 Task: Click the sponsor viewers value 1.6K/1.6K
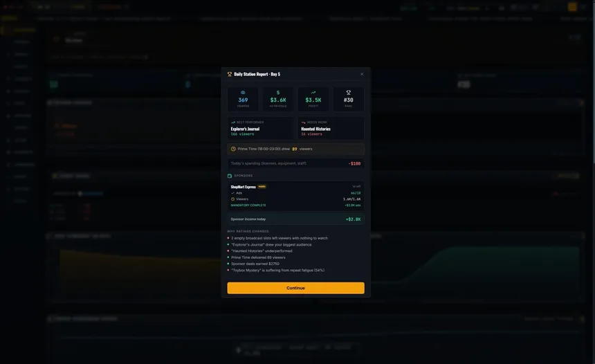(x=351, y=199)
